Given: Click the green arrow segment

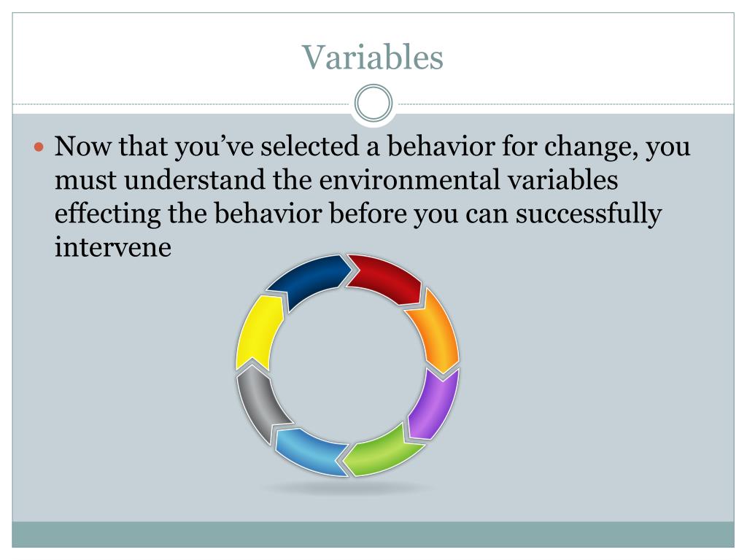Looking at the screenshot, I should coord(381,452).
